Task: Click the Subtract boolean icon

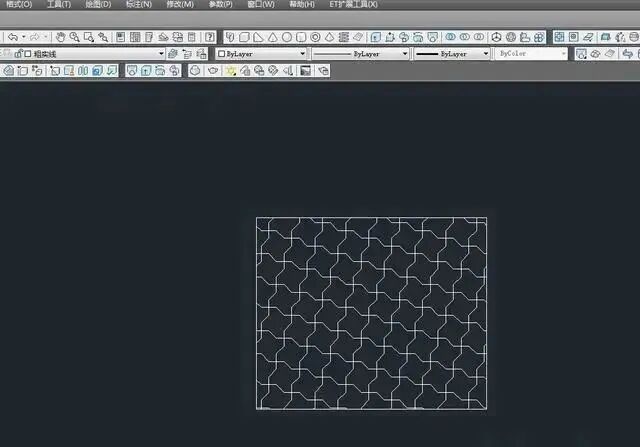Action: (x=464, y=37)
